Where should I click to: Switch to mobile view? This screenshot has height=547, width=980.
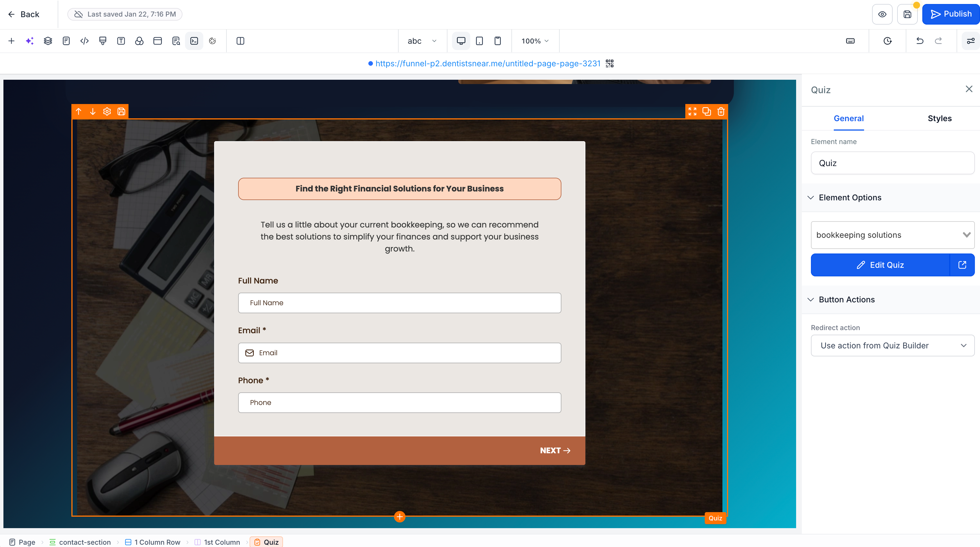pyautogui.click(x=498, y=41)
